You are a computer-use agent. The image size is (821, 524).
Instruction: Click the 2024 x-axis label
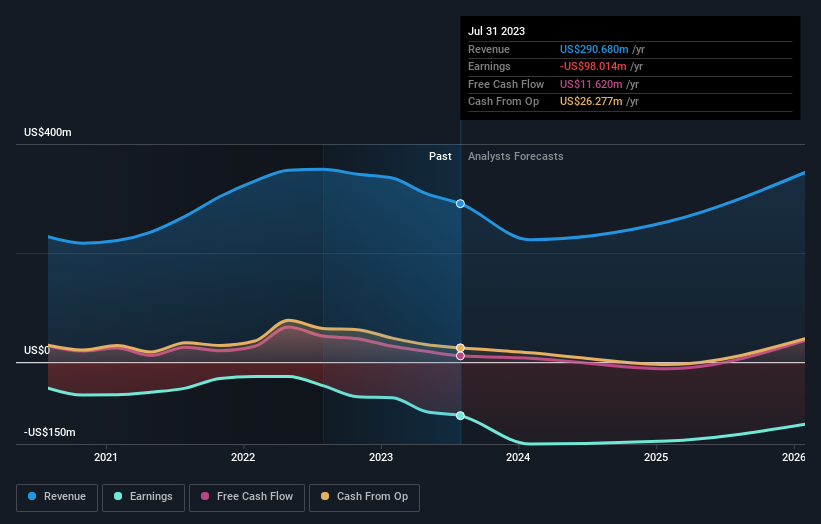tap(518, 457)
